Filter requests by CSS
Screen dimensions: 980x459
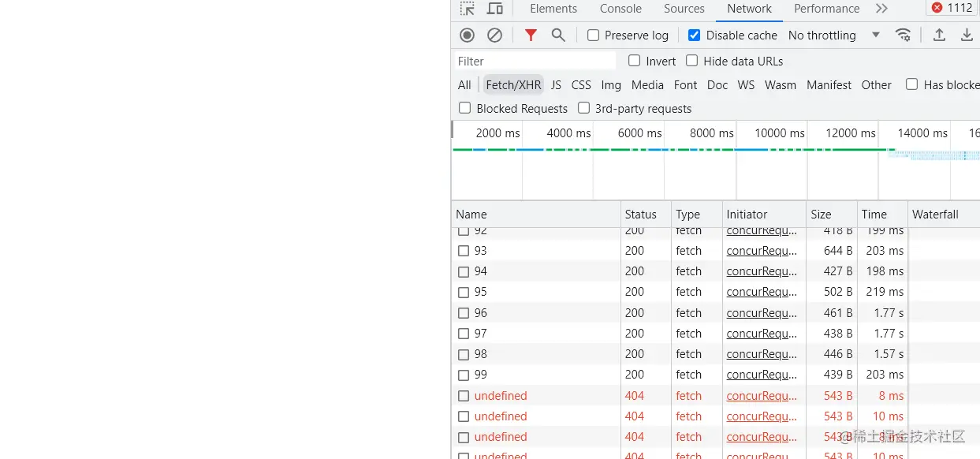581,85
